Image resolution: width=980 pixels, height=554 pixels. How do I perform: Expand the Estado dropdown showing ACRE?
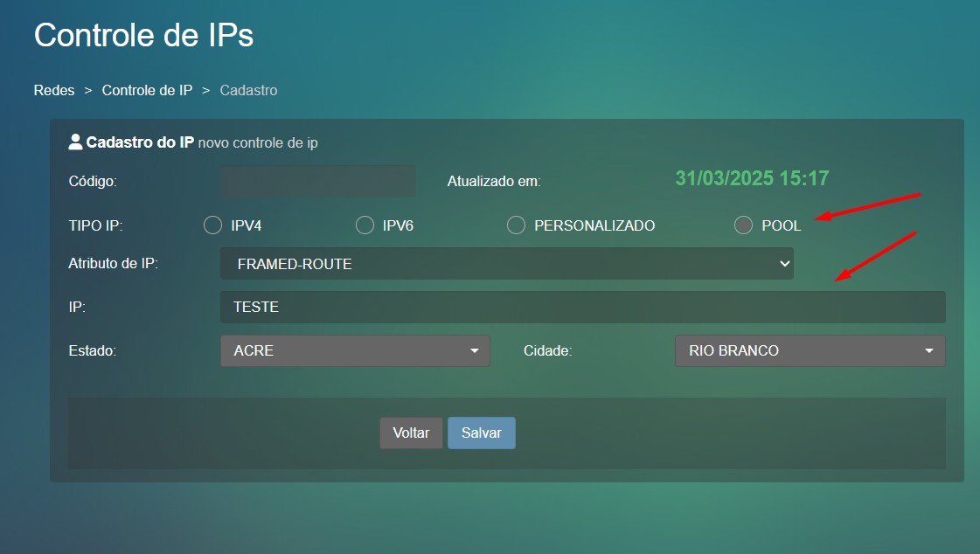355,350
